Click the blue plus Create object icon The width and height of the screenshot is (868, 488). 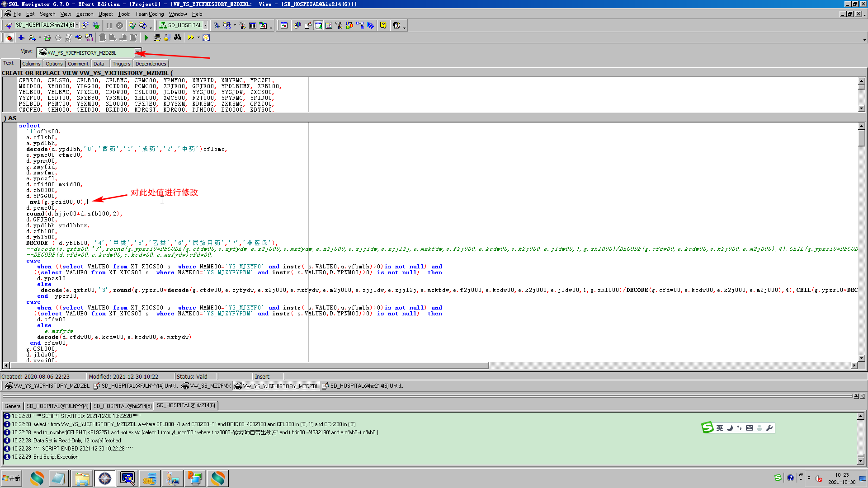tap(21, 38)
